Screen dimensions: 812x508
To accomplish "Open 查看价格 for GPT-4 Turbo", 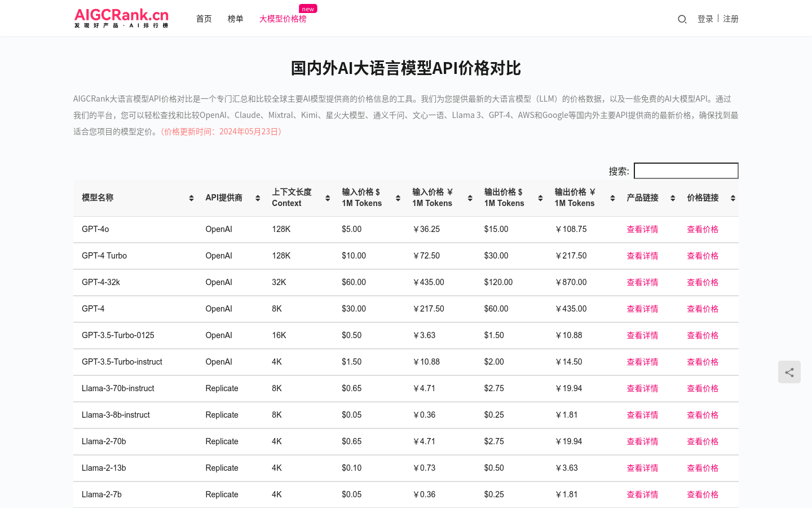I will tap(703, 256).
